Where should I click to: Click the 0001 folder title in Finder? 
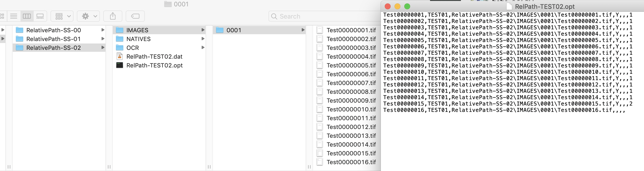(x=176, y=4)
